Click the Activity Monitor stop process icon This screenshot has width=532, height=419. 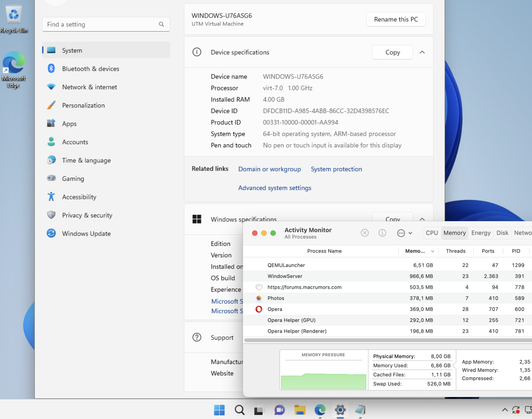tap(364, 233)
